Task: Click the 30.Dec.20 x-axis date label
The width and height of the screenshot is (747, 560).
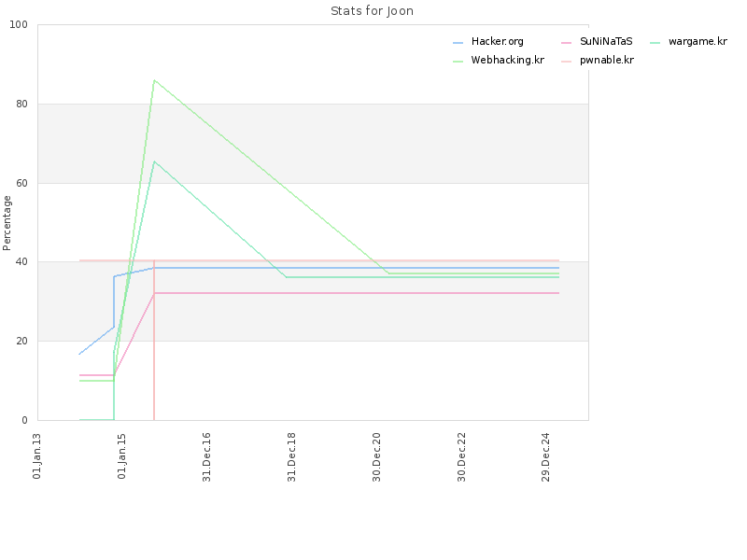Action: tap(376, 457)
